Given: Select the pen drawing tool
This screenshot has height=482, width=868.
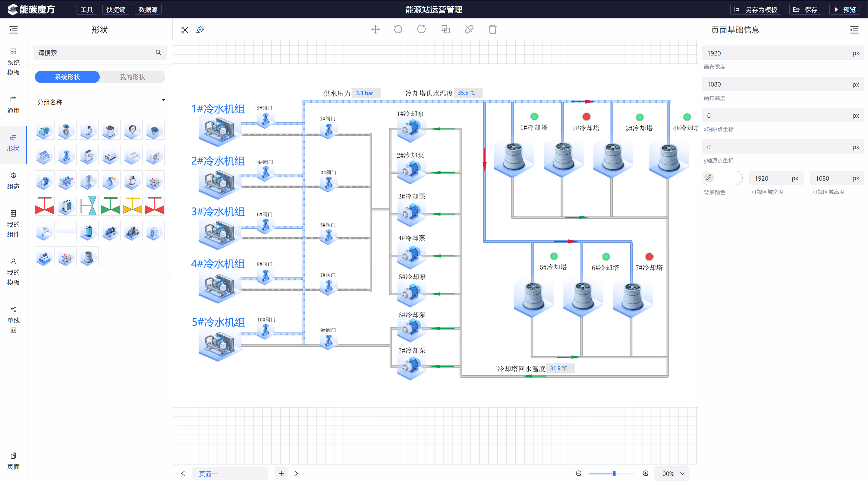Looking at the screenshot, I should click(200, 30).
